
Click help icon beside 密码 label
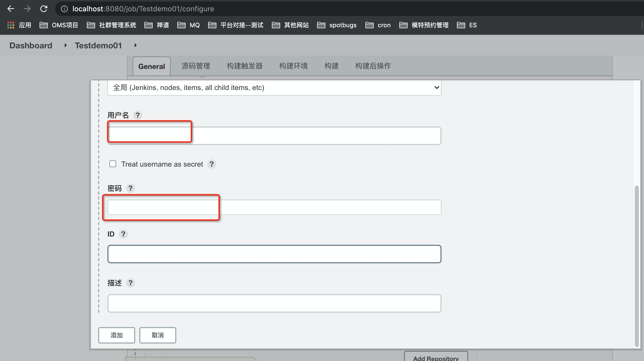coord(131,188)
